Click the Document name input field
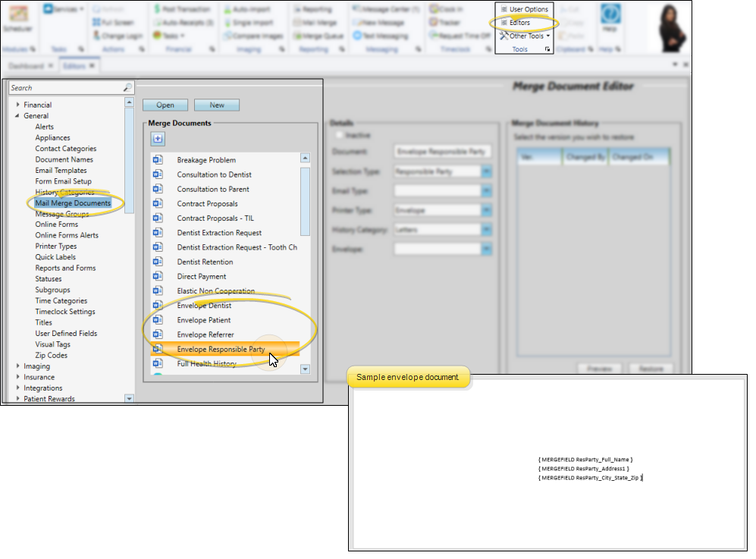The height and width of the screenshot is (559, 756). (443, 152)
